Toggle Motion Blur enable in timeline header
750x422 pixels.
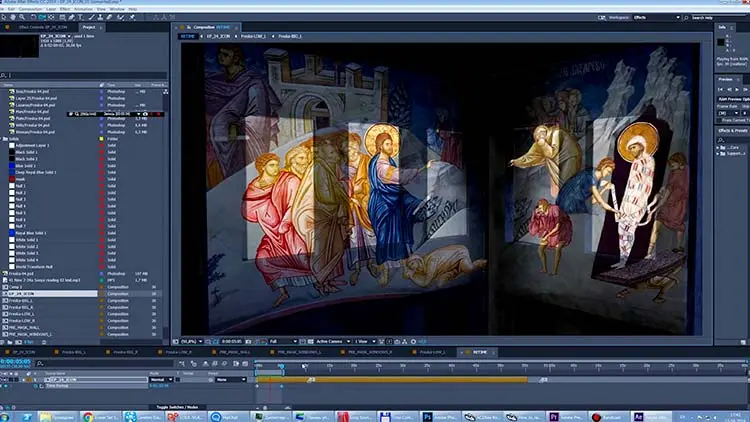click(x=224, y=364)
